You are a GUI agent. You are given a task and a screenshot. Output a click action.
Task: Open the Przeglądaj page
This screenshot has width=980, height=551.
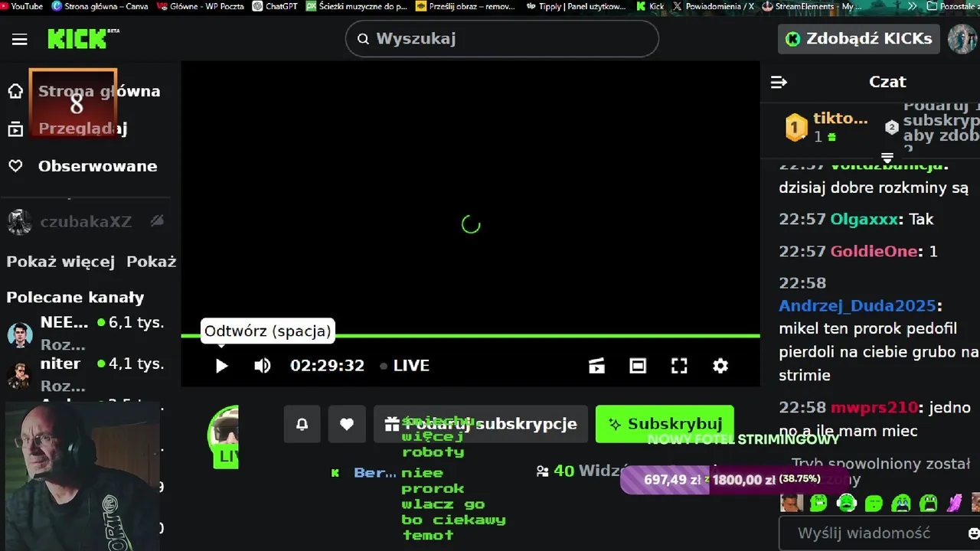click(x=83, y=129)
